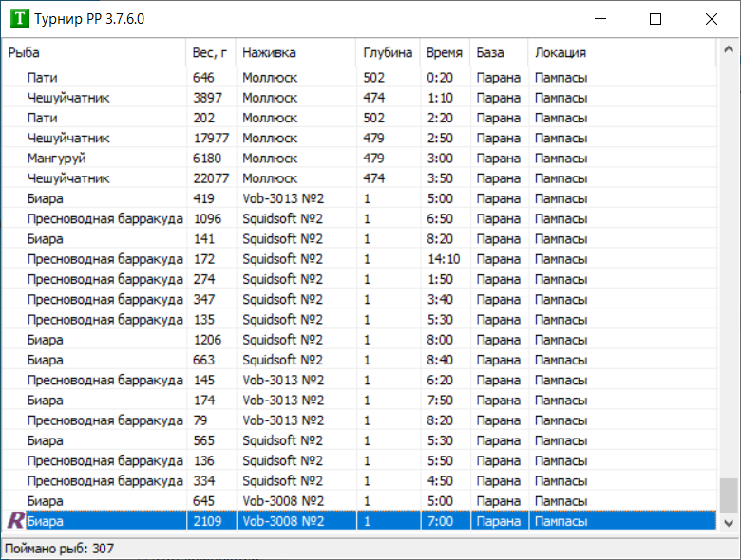Image resolution: width=741 pixels, height=560 pixels.
Task: Click the green T application icon
Action: pos(19,19)
